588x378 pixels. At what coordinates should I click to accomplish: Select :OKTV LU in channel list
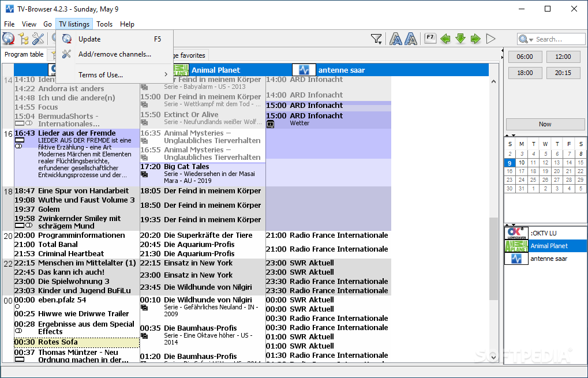[545, 233]
